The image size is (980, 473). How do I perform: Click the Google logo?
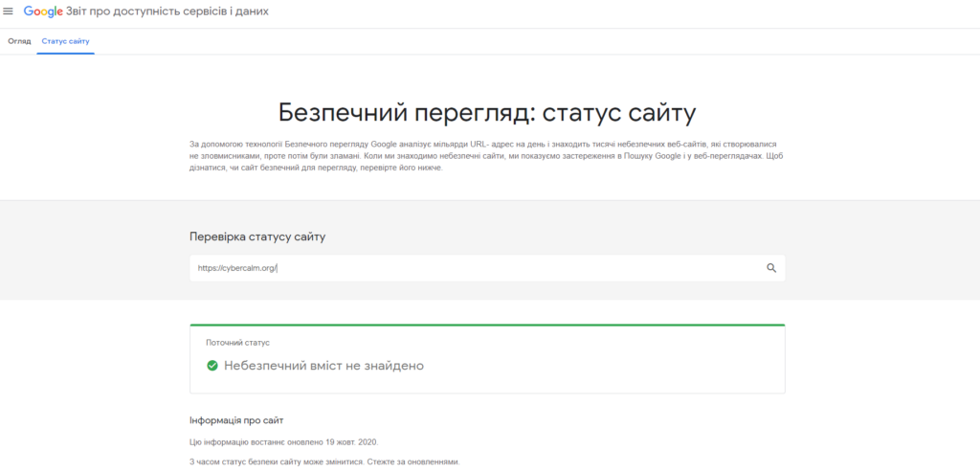pyautogui.click(x=43, y=11)
